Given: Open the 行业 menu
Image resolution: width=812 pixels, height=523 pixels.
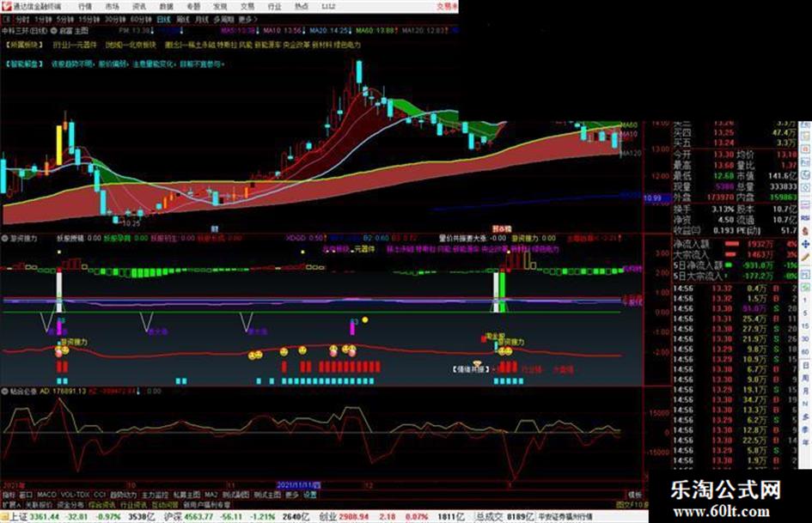Looking at the screenshot, I should (x=274, y=7).
